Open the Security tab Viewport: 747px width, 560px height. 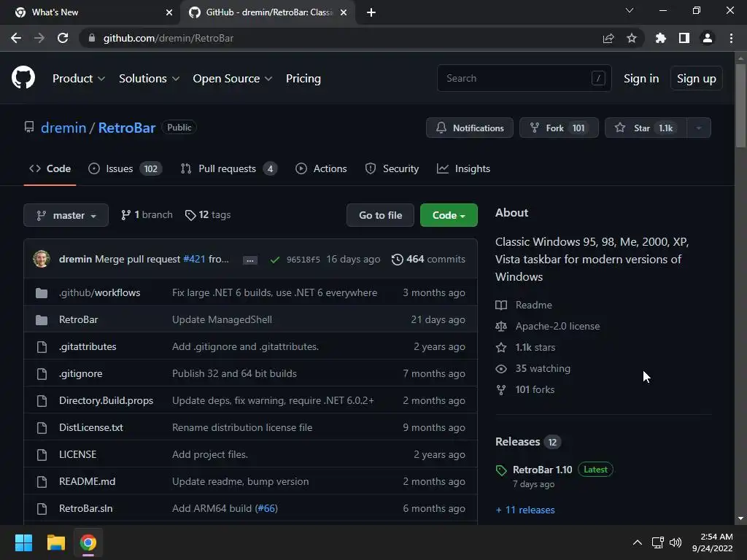(x=392, y=168)
